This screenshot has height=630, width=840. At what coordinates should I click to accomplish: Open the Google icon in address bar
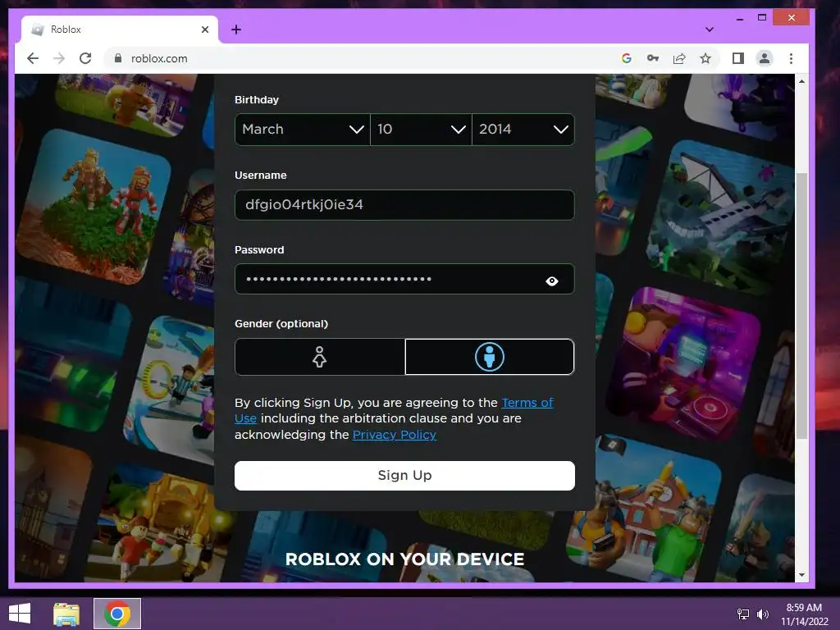click(x=626, y=58)
